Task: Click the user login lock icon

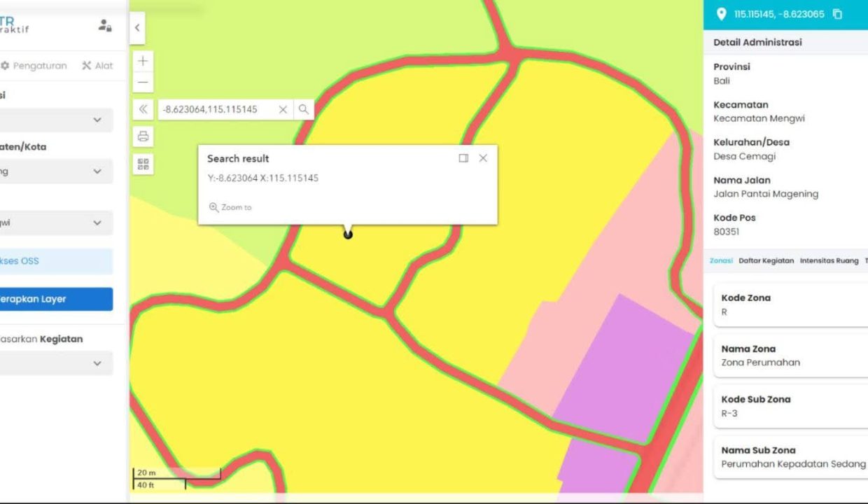Action: pyautogui.click(x=105, y=26)
